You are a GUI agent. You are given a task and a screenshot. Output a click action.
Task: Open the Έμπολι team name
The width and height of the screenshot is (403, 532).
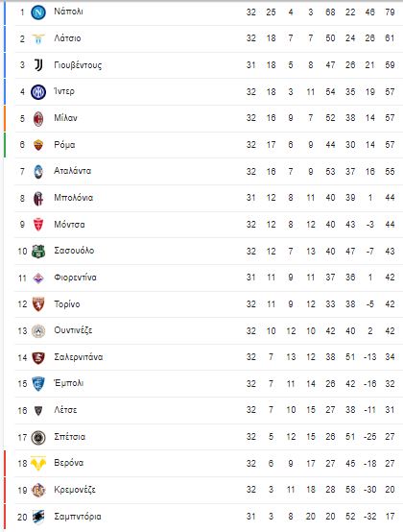(68, 383)
